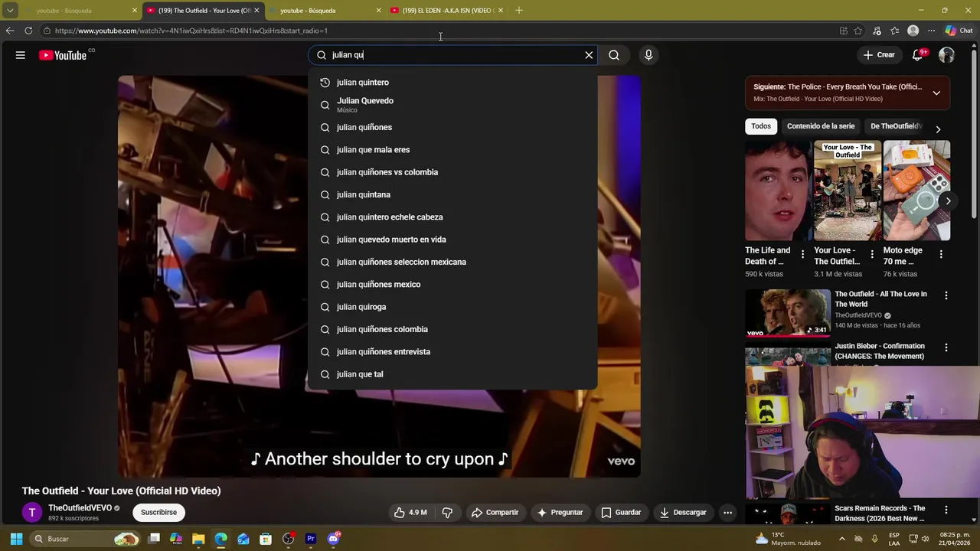Choose suggestion julian quiroga
Image resolution: width=980 pixels, height=551 pixels.
point(452,307)
